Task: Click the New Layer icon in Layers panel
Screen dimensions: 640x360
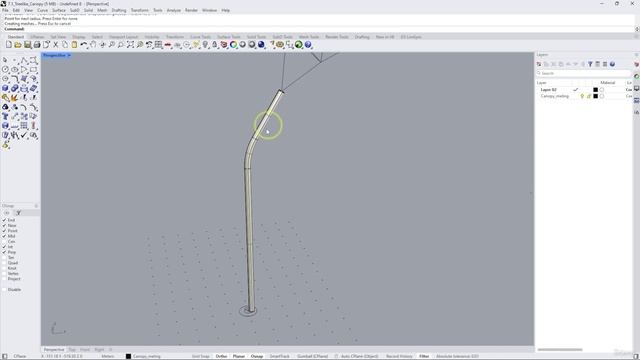Action: (x=539, y=64)
